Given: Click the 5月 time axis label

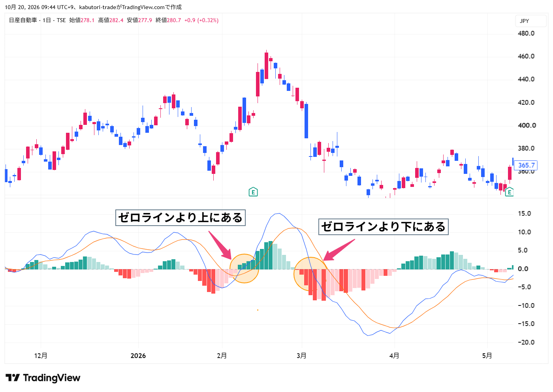Looking at the screenshot, I should pyautogui.click(x=487, y=356).
